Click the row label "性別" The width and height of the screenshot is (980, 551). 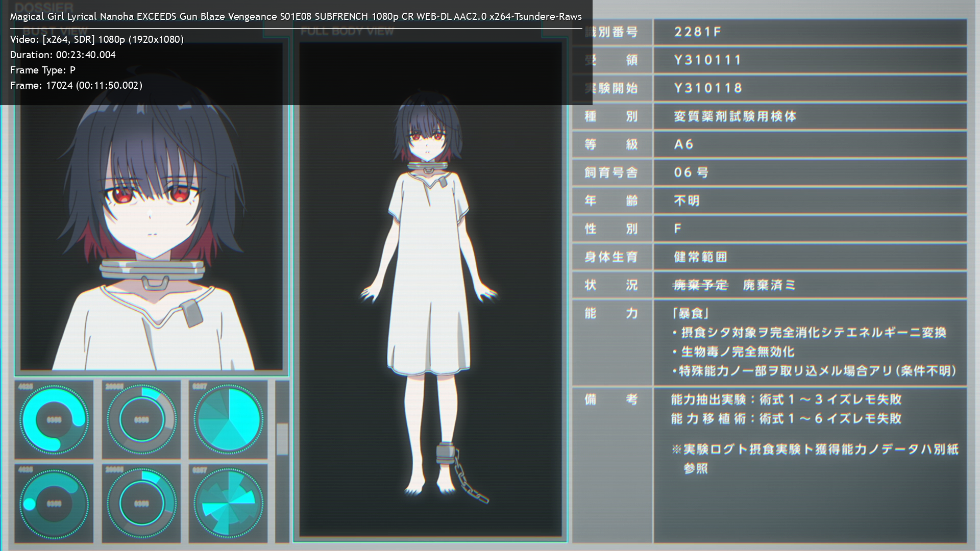coord(611,229)
